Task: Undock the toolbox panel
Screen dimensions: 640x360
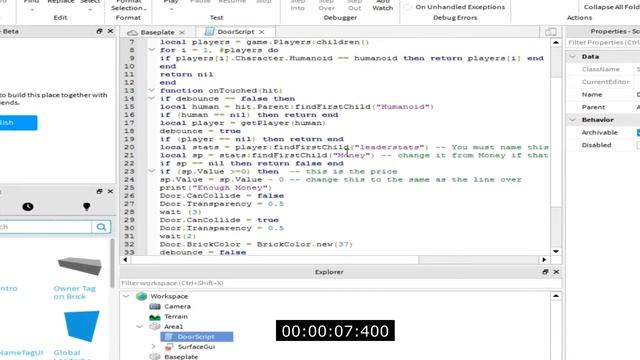Action: pos(99,191)
